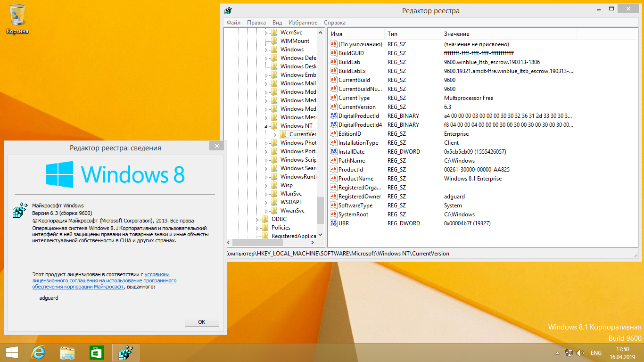644x362 pixels.
Task: Select the SystemRoot value name
Action: pyautogui.click(x=354, y=214)
